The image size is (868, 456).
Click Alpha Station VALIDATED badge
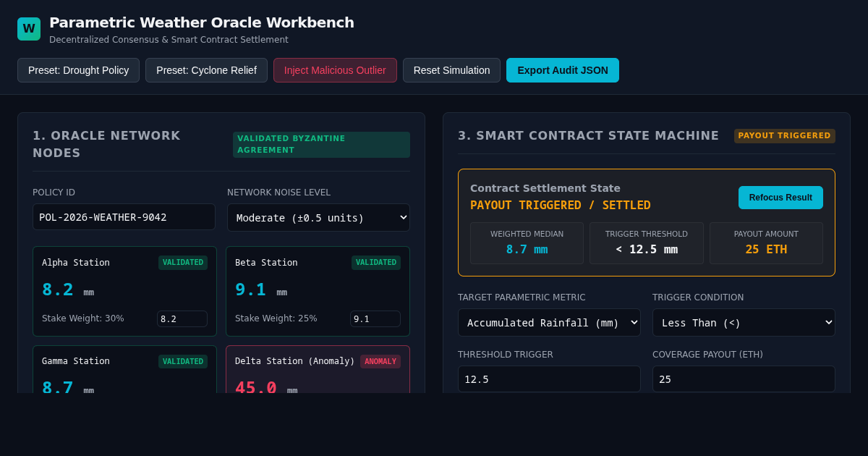tap(183, 263)
